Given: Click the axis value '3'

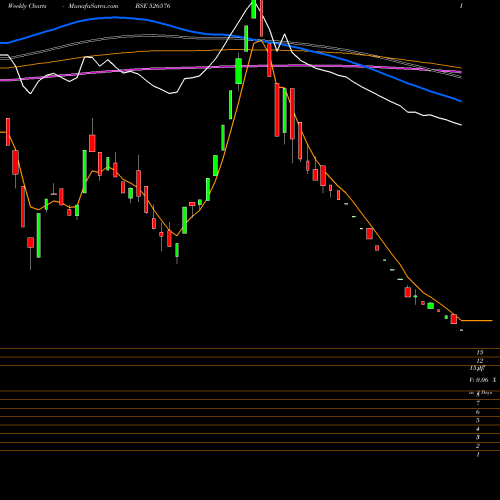Looking at the screenshot, I should 478,437.
